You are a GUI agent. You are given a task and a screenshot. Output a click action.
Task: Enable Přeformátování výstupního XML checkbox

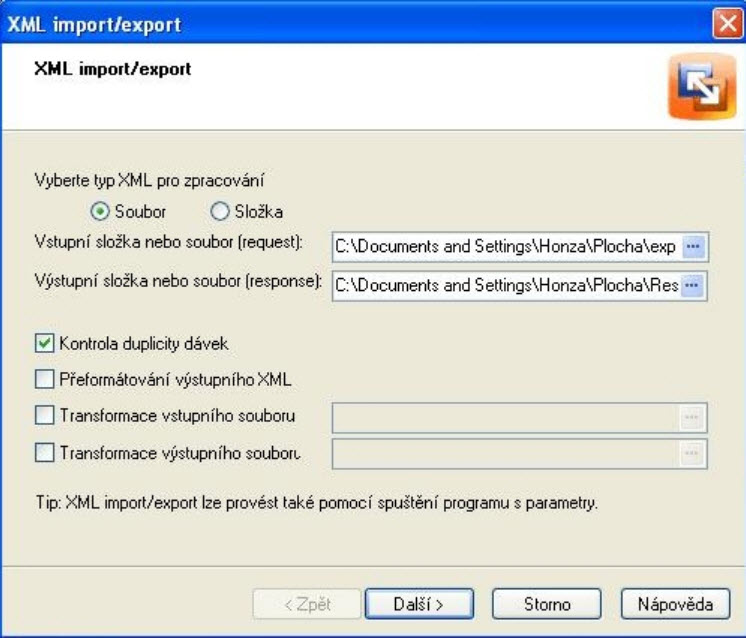tap(44, 379)
